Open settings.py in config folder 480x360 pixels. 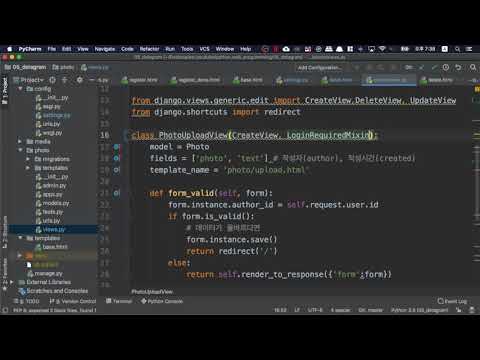(x=53, y=115)
